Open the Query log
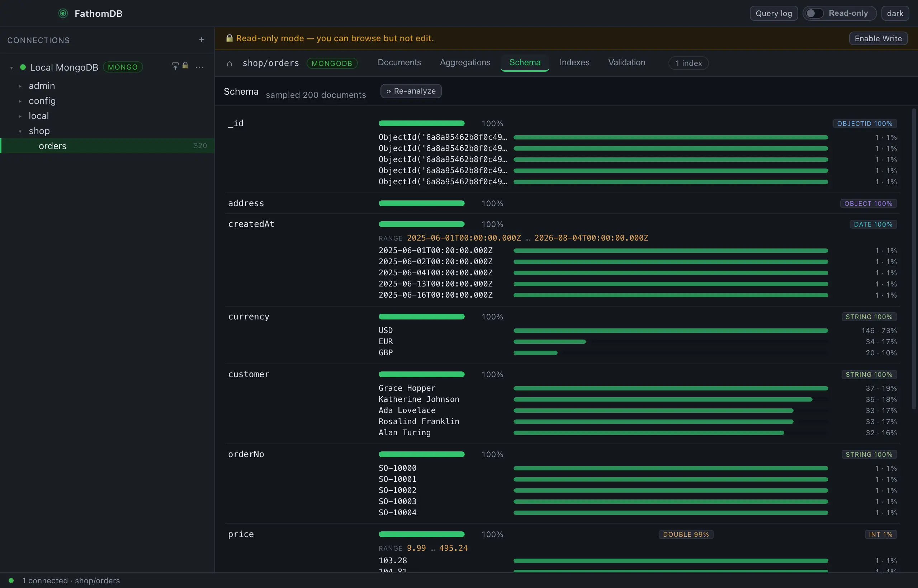Image resolution: width=918 pixels, height=588 pixels. [773, 13]
